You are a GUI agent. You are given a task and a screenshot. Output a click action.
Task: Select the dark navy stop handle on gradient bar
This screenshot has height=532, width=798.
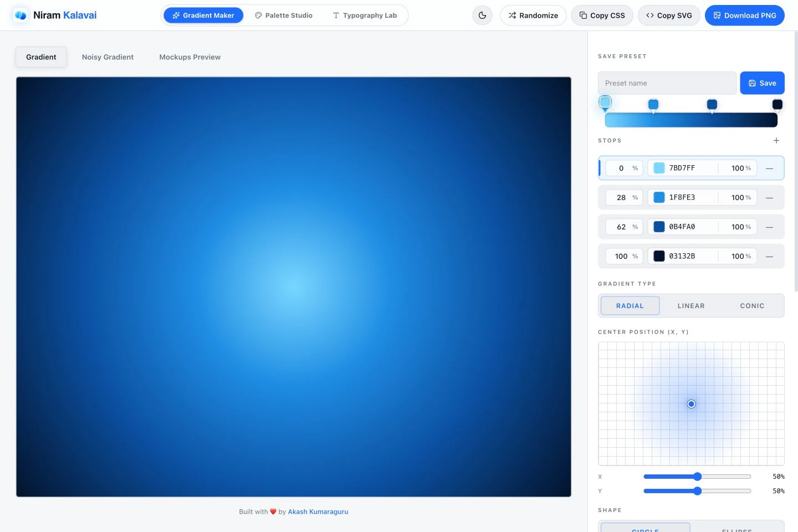tap(777, 105)
